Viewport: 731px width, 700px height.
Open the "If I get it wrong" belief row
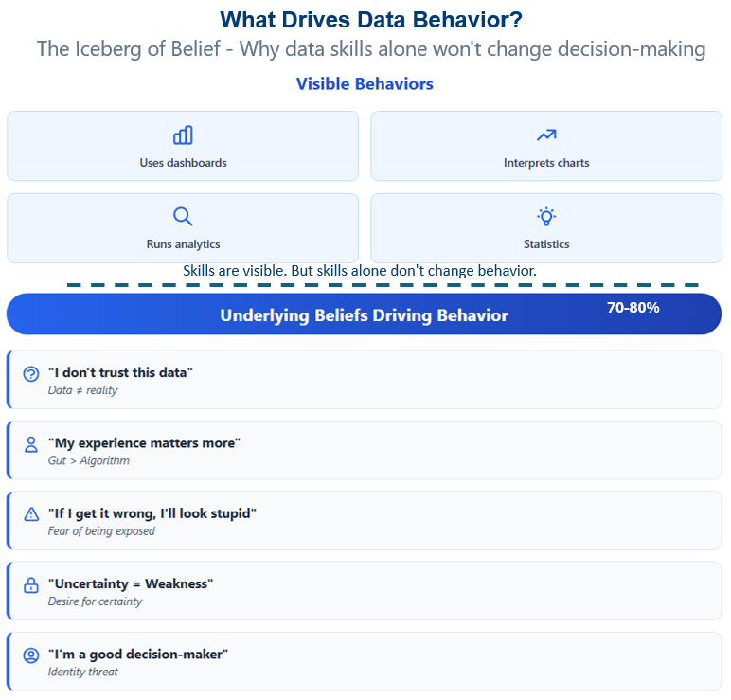[x=365, y=520]
